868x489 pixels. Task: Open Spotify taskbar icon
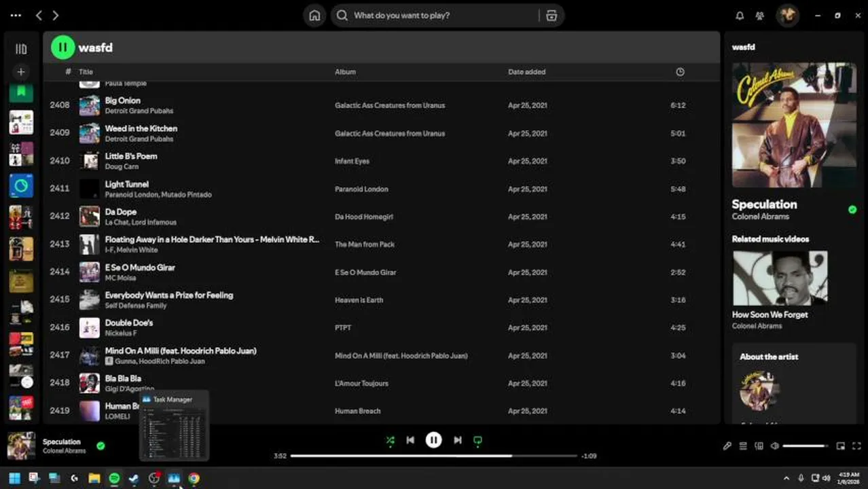pyautogui.click(x=114, y=478)
